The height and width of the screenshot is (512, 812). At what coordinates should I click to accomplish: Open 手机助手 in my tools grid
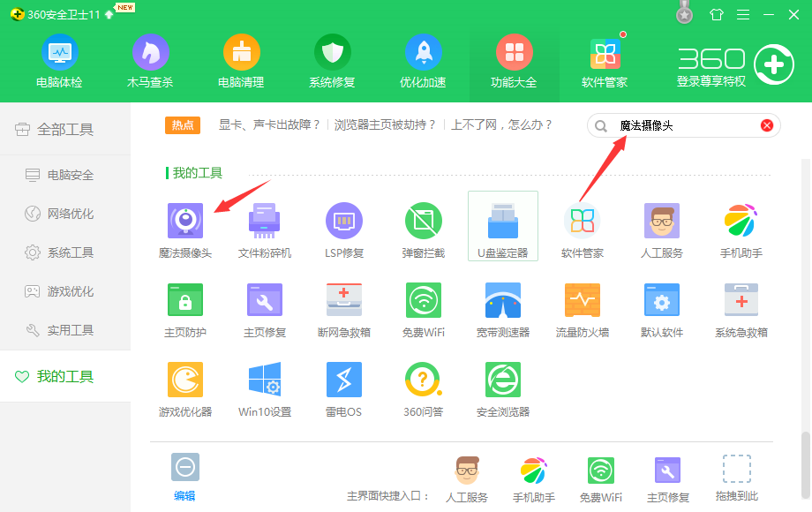[x=741, y=230]
